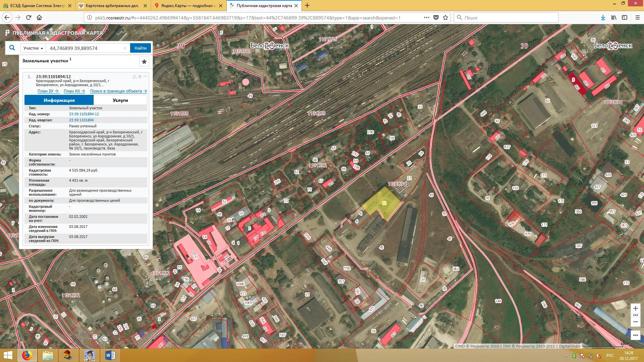Click the Публичная кадастровая карта logo title

tap(54, 33)
